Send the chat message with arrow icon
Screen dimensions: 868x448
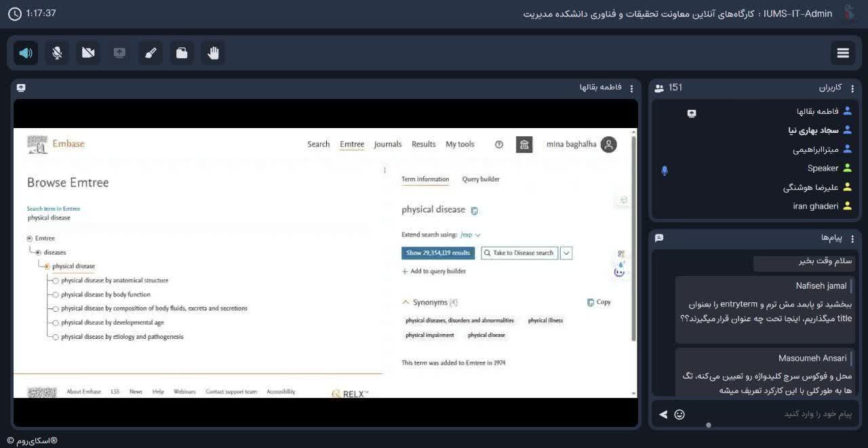click(x=663, y=414)
